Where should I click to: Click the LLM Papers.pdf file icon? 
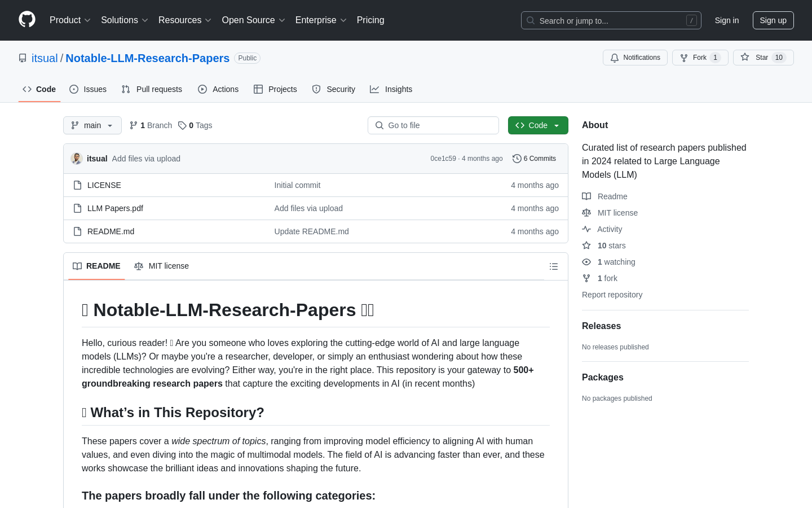[78, 208]
